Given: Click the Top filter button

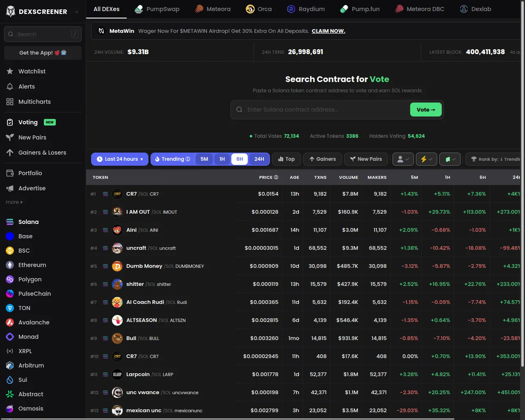Looking at the screenshot, I should point(286,159).
